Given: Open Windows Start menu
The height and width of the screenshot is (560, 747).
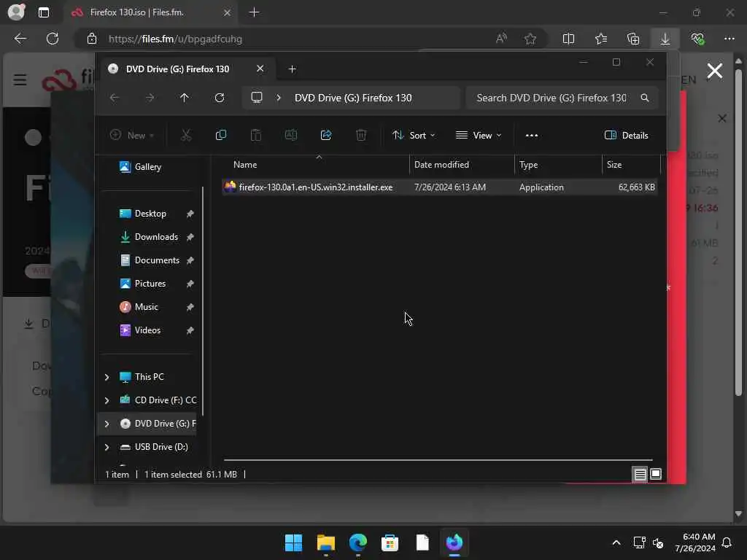Looking at the screenshot, I should coord(293,542).
